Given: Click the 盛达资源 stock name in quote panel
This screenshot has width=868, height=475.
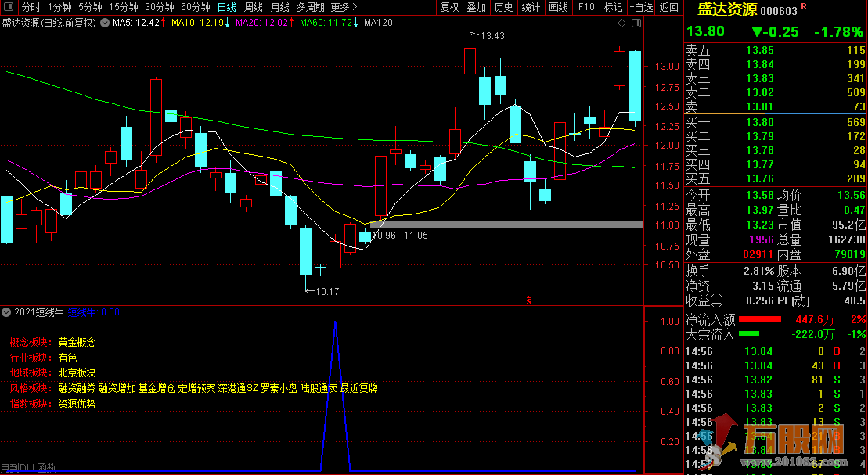Looking at the screenshot, I should coord(727,9).
